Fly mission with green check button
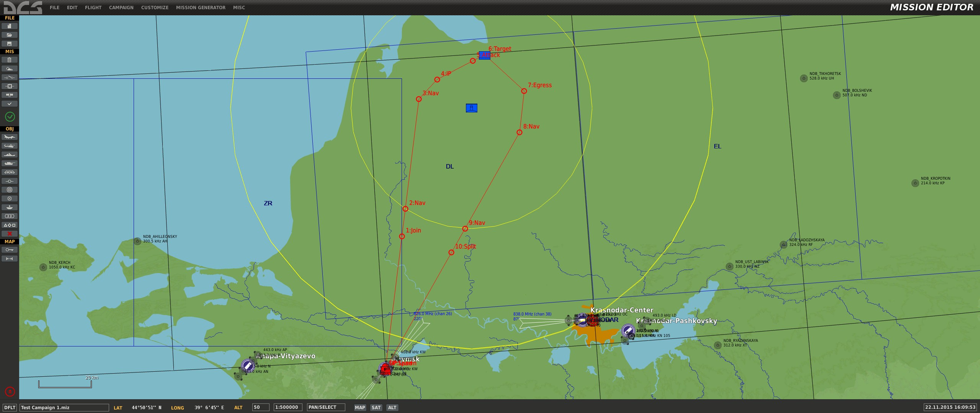The image size is (980, 413). pyautogui.click(x=10, y=117)
